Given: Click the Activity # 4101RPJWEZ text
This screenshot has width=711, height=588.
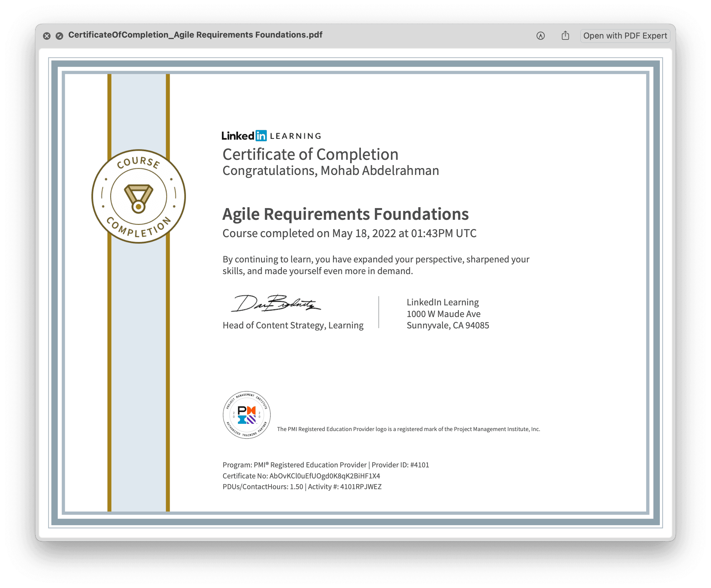Looking at the screenshot, I should 345,487.
